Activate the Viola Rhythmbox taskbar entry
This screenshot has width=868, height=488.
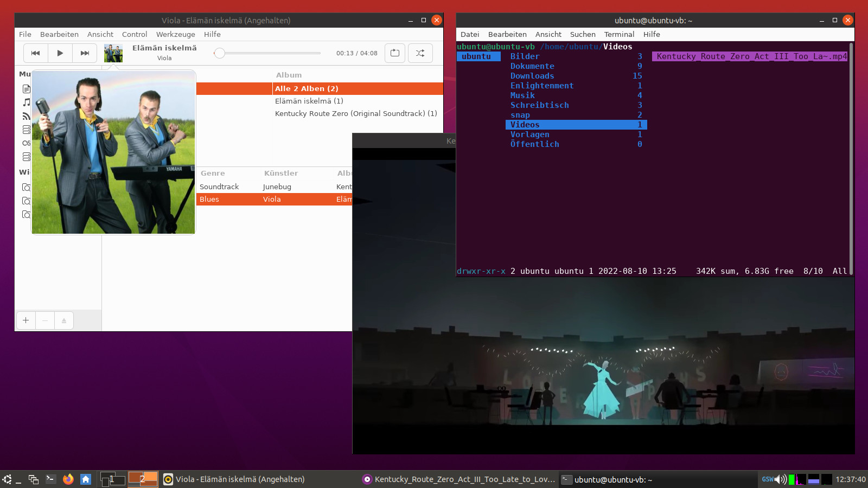[259, 479]
